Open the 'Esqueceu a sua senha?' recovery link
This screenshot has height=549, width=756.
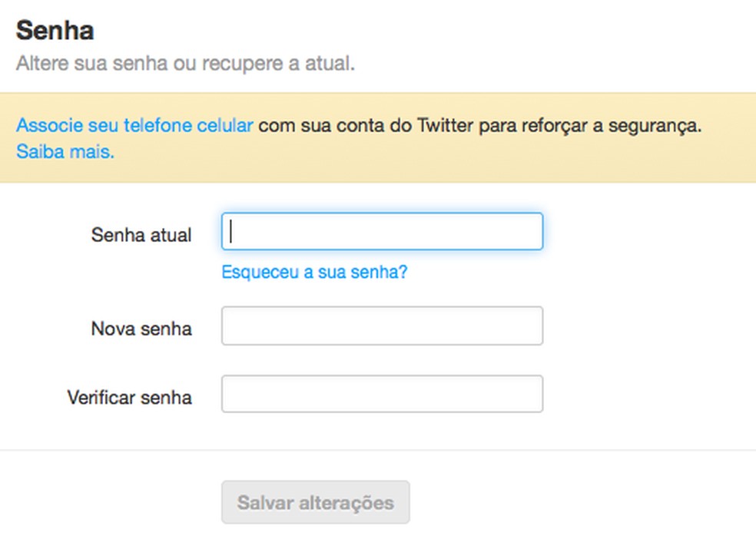click(313, 272)
